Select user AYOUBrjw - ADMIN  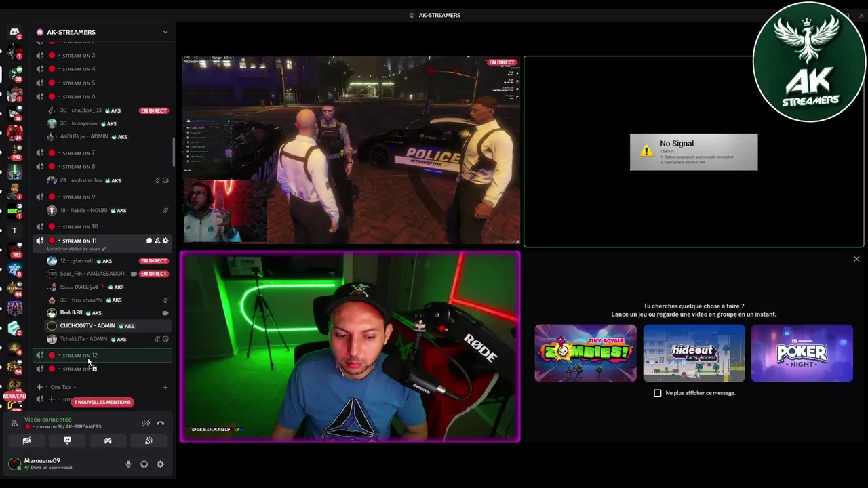pos(107,136)
